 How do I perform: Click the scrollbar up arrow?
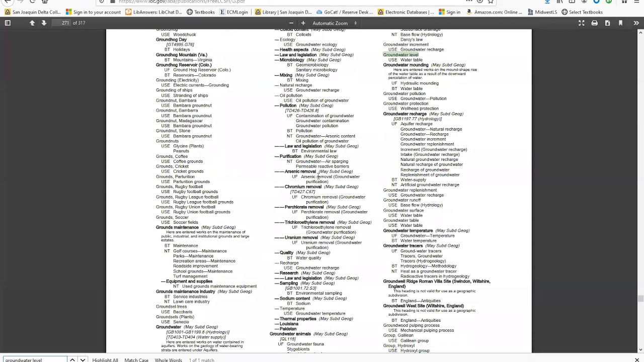tap(640, 32)
